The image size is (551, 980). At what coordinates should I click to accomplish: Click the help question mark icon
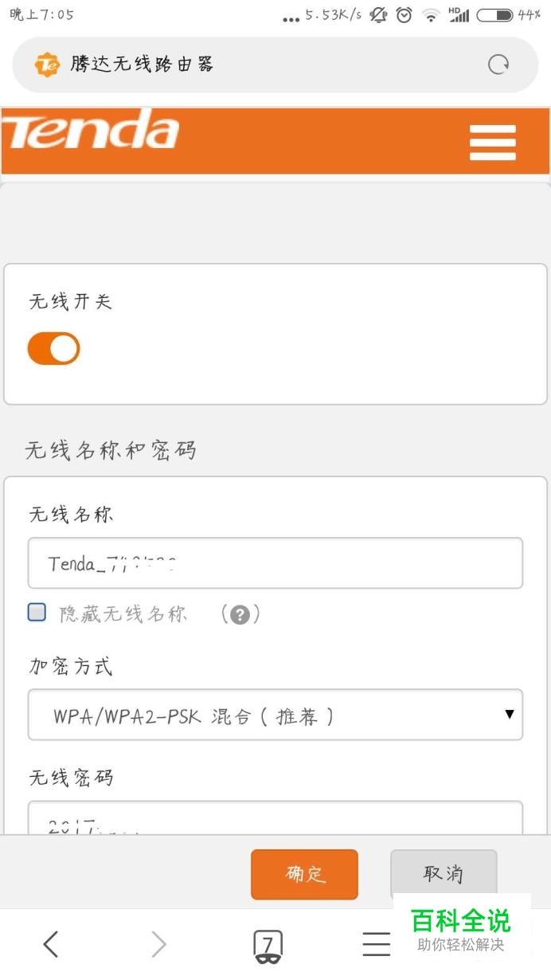point(240,614)
